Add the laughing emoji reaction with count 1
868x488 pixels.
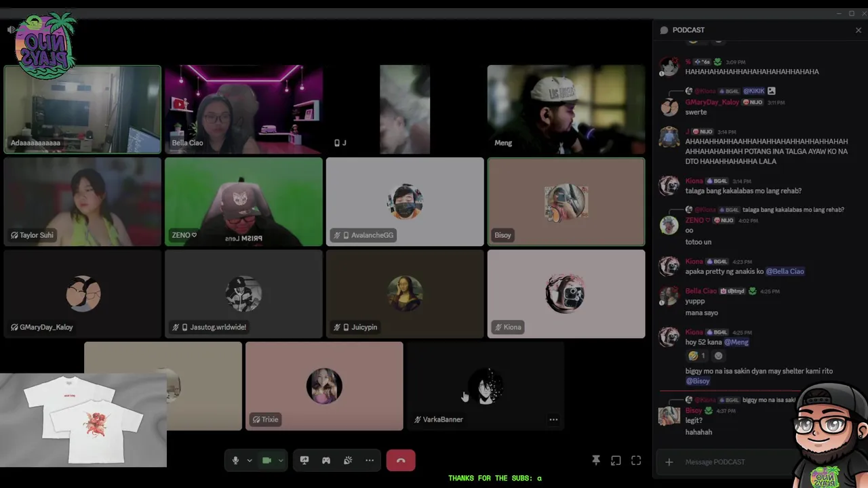[x=696, y=356]
